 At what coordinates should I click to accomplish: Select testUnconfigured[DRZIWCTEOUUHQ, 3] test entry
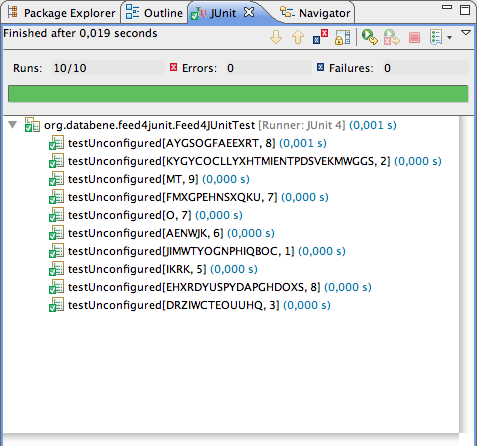pyautogui.click(x=190, y=305)
